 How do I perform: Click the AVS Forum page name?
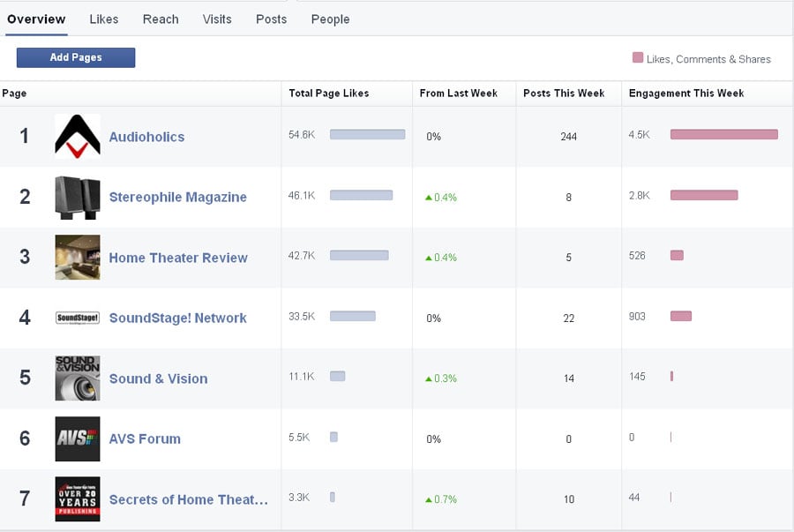(145, 439)
